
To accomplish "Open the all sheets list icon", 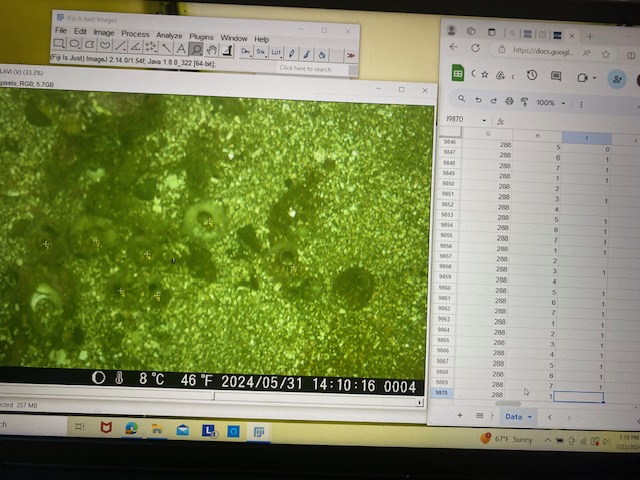I will [479, 416].
